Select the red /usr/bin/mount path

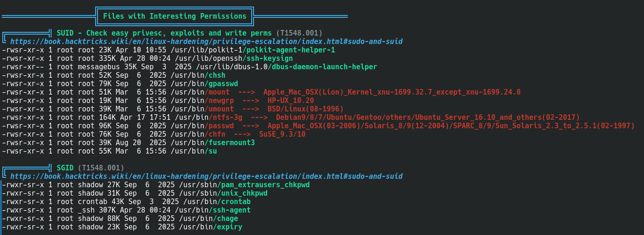pyautogui.click(x=200, y=92)
